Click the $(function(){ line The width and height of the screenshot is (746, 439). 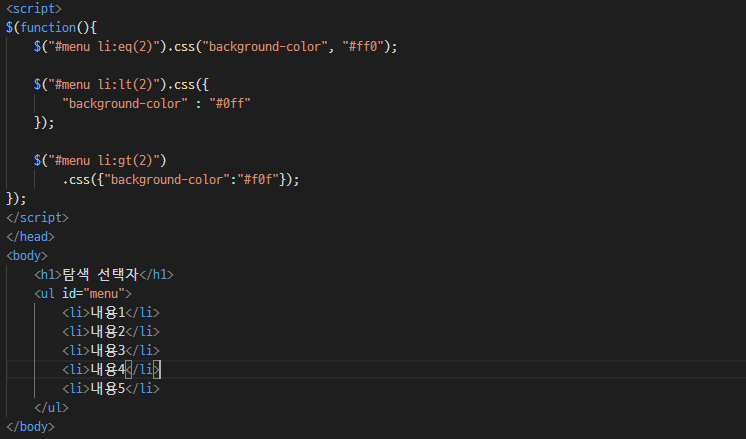click(x=51, y=28)
